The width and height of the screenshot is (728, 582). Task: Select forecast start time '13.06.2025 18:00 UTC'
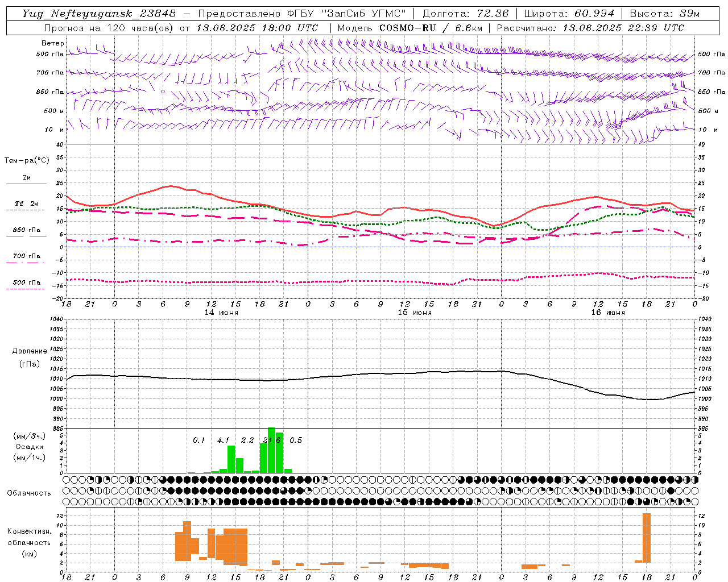(x=257, y=28)
